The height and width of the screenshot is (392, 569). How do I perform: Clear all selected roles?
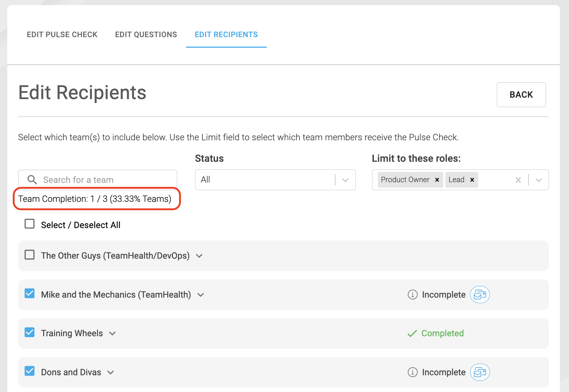(518, 180)
